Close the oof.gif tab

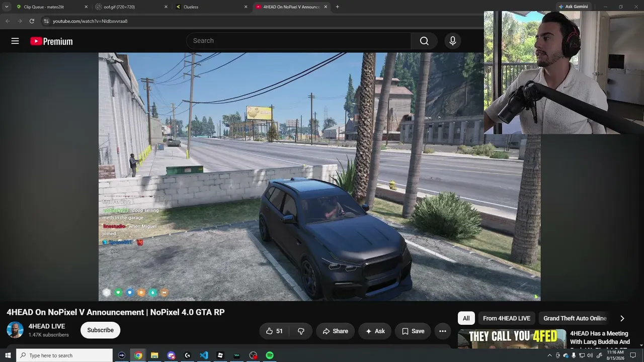[x=166, y=7]
